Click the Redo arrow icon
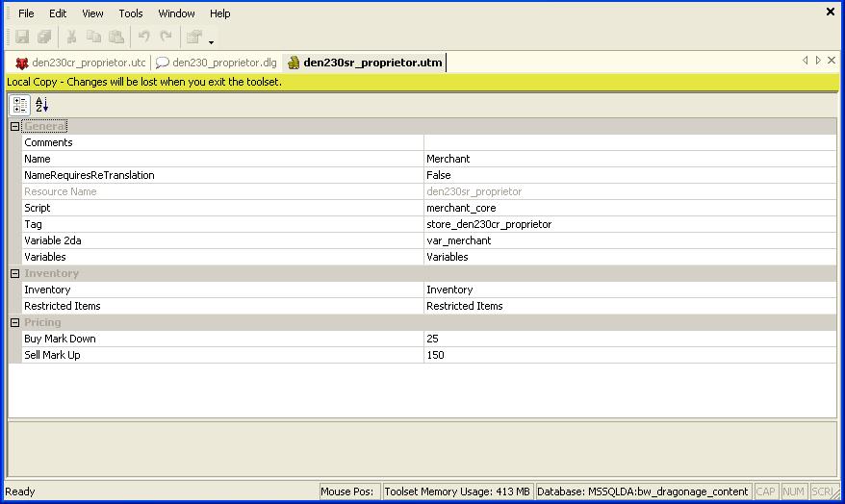 click(166, 38)
